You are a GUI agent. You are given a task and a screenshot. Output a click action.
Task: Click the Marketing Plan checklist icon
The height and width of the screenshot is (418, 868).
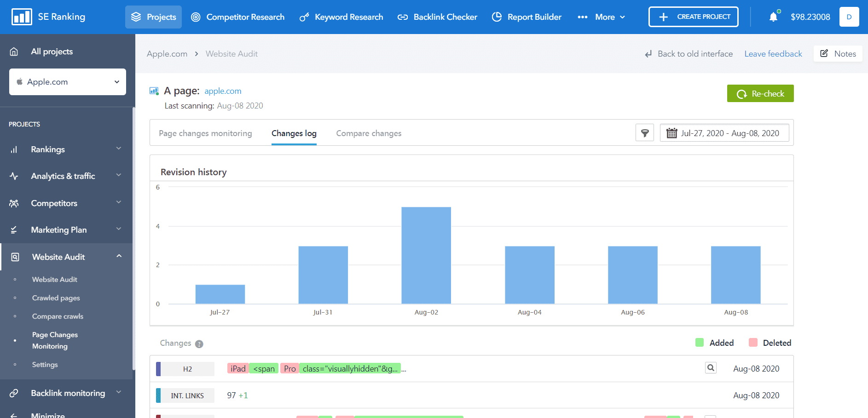coord(14,230)
